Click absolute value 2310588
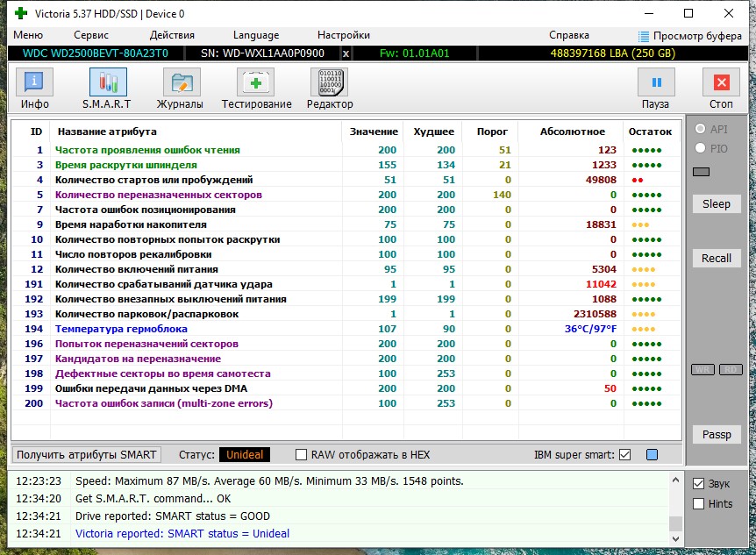This screenshot has height=555, width=756. (x=595, y=314)
